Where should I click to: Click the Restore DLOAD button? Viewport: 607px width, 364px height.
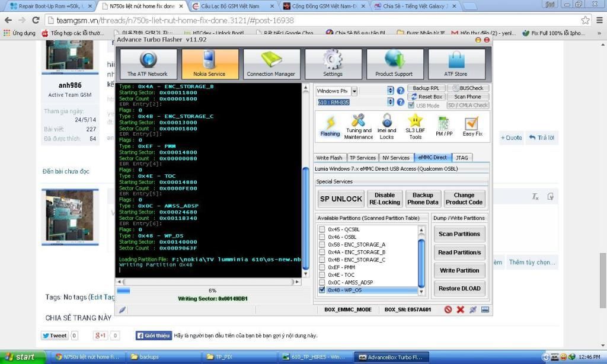(459, 289)
